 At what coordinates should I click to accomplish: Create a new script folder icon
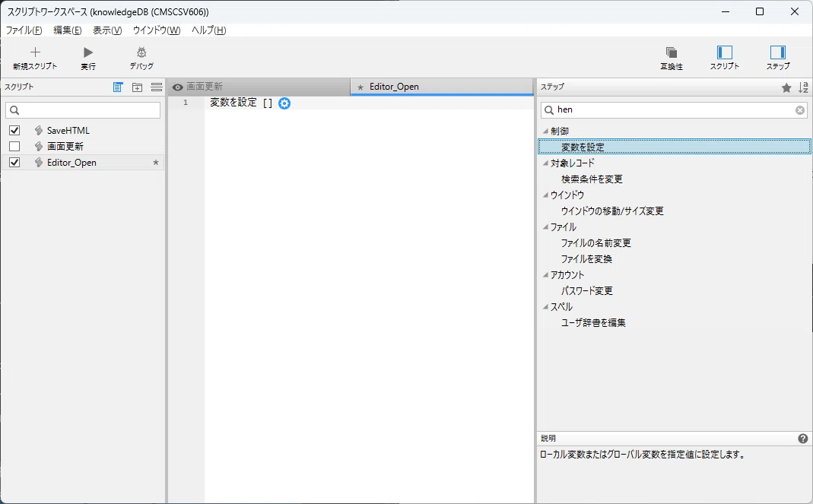coord(137,87)
